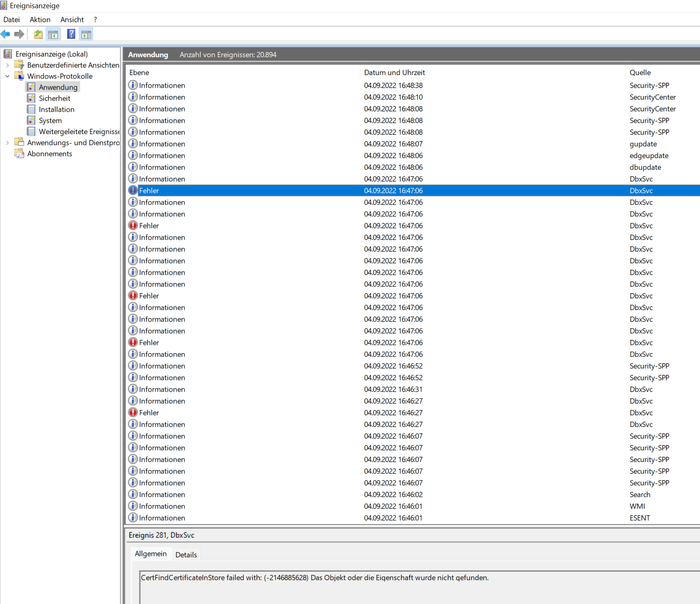This screenshot has height=604, width=700.
Task: Click info icon of the WMI event
Action: (133, 506)
